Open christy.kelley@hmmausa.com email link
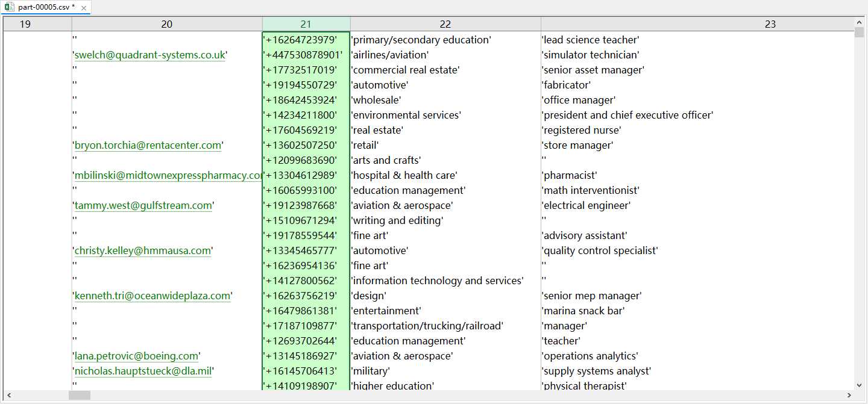The height and width of the screenshot is (404, 868). [x=143, y=250]
